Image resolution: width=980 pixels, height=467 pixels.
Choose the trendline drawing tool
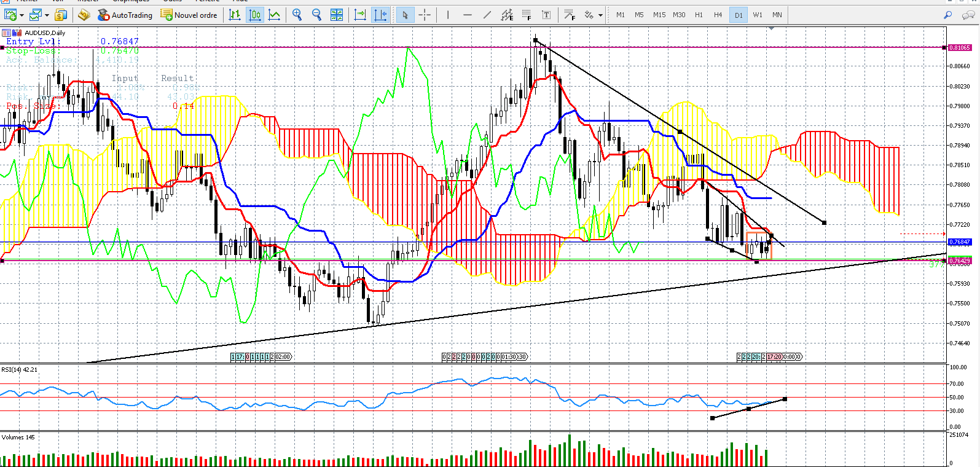487,15
